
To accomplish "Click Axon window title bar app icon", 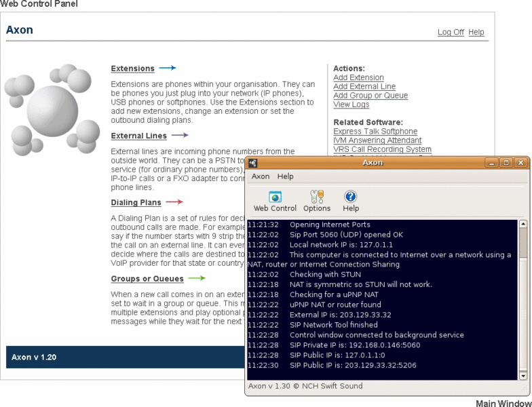I will pyautogui.click(x=252, y=163).
